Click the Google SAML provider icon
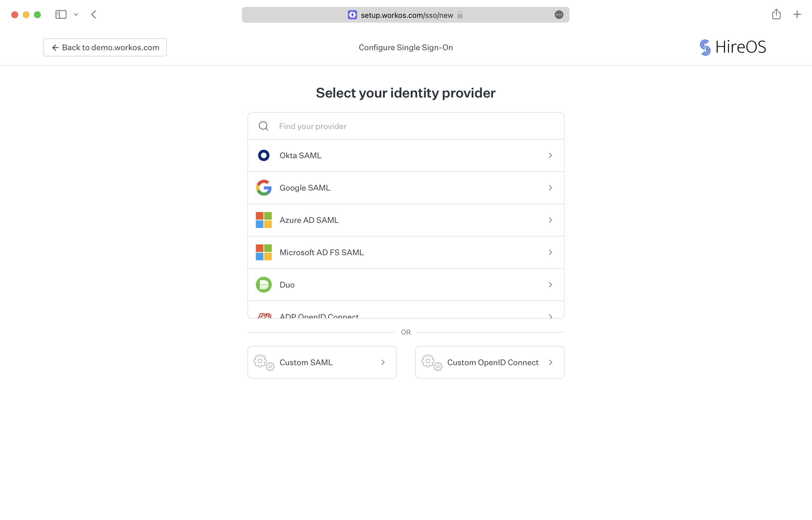The height and width of the screenshot is (520, 812). (264, 187)
